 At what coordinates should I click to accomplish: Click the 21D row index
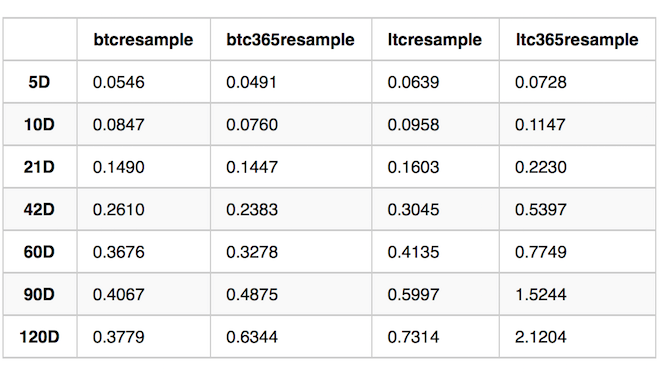click(x=39, y=167)
